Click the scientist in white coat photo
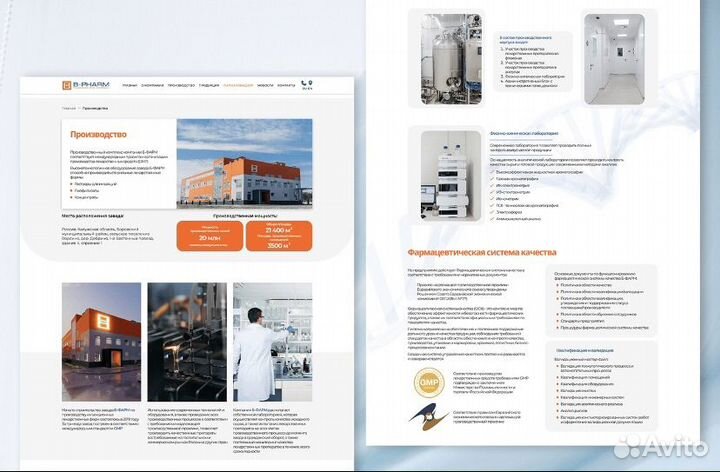 click(x=272, y=342)
